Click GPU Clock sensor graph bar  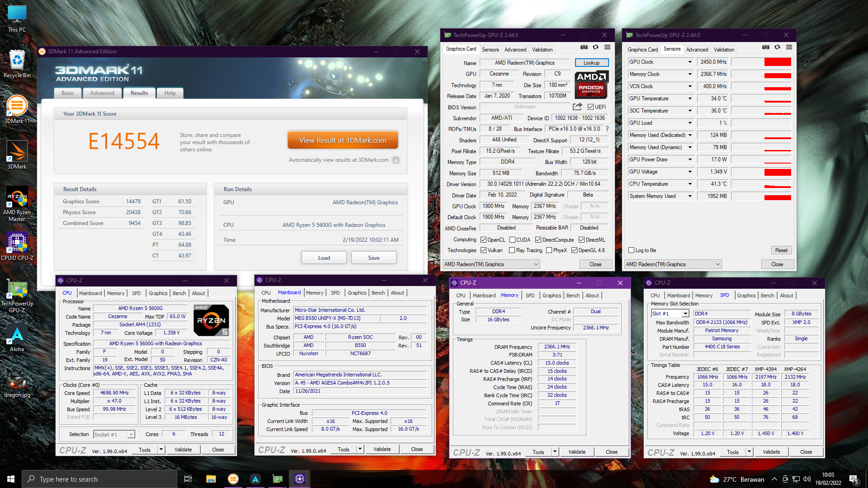pos(761,62)
